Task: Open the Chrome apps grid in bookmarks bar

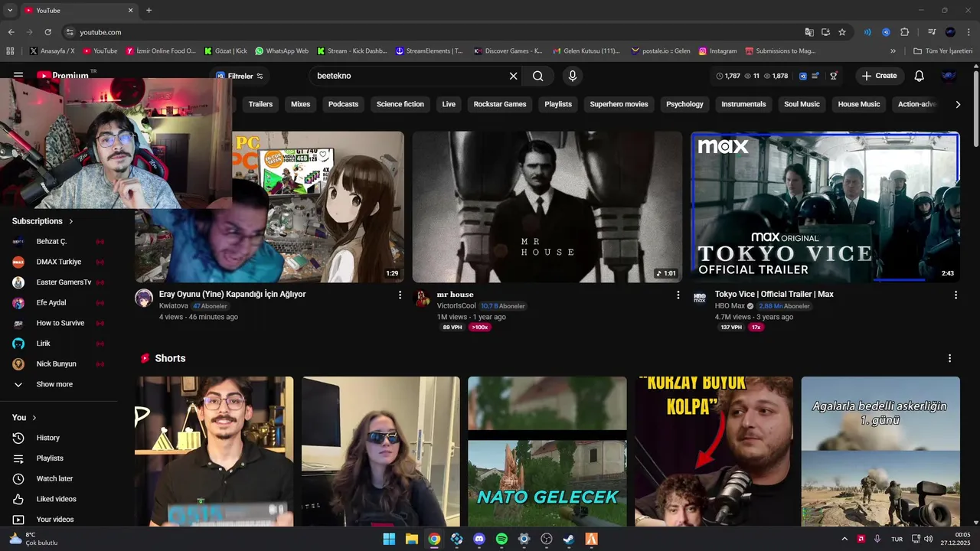Action: click(10, 51)
